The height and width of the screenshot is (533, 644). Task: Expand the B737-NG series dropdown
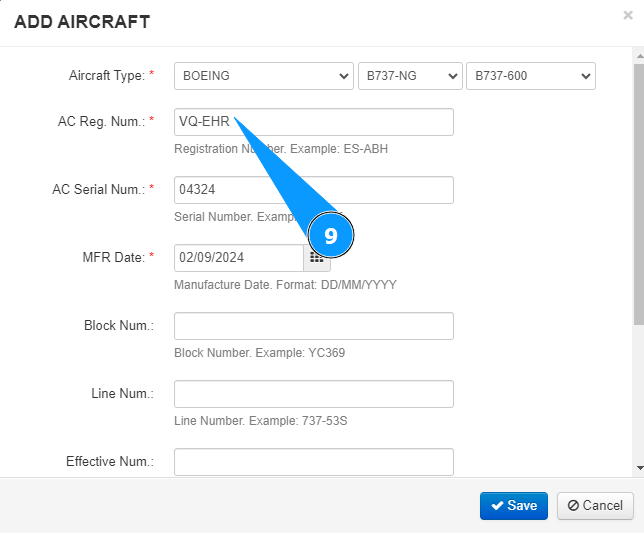click(x=410, y=76)
